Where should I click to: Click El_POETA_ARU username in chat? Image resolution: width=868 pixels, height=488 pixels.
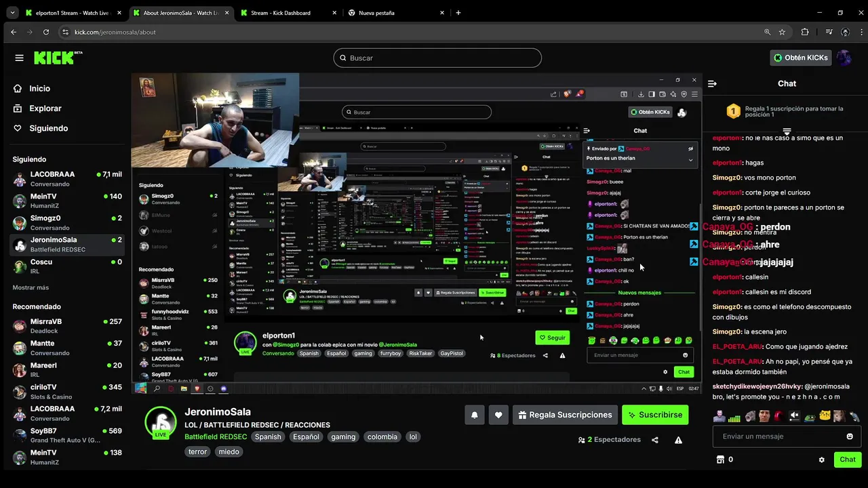(x=736, y=346)
